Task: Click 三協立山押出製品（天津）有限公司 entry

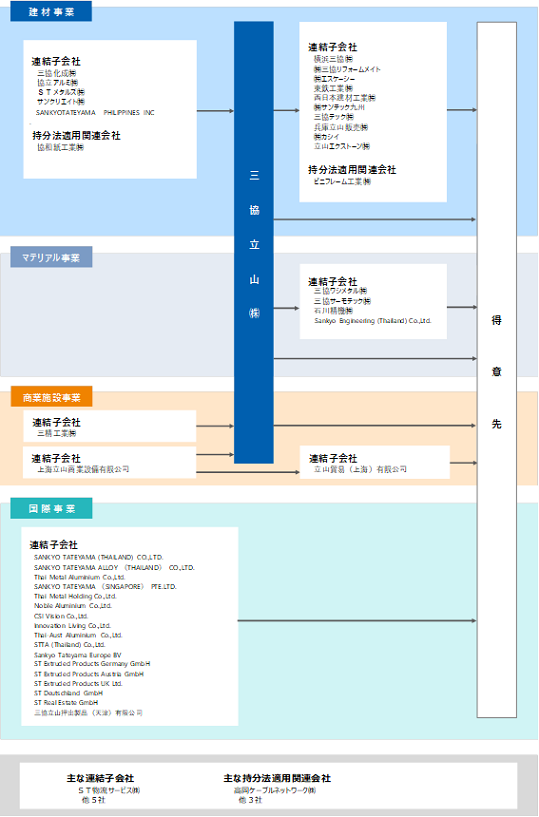Action: 88,712
